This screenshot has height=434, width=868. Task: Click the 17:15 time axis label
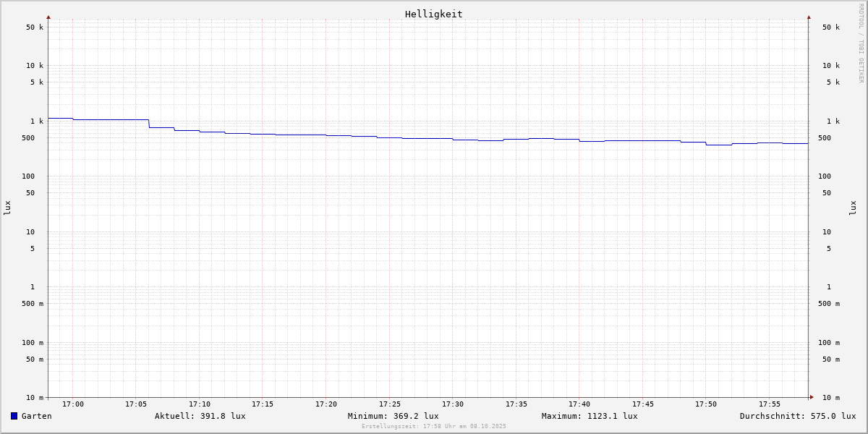263,404
